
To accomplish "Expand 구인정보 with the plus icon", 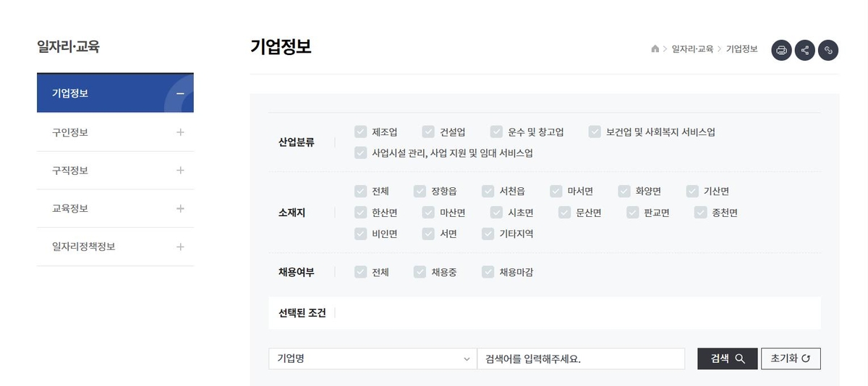I will click(180, 132).
